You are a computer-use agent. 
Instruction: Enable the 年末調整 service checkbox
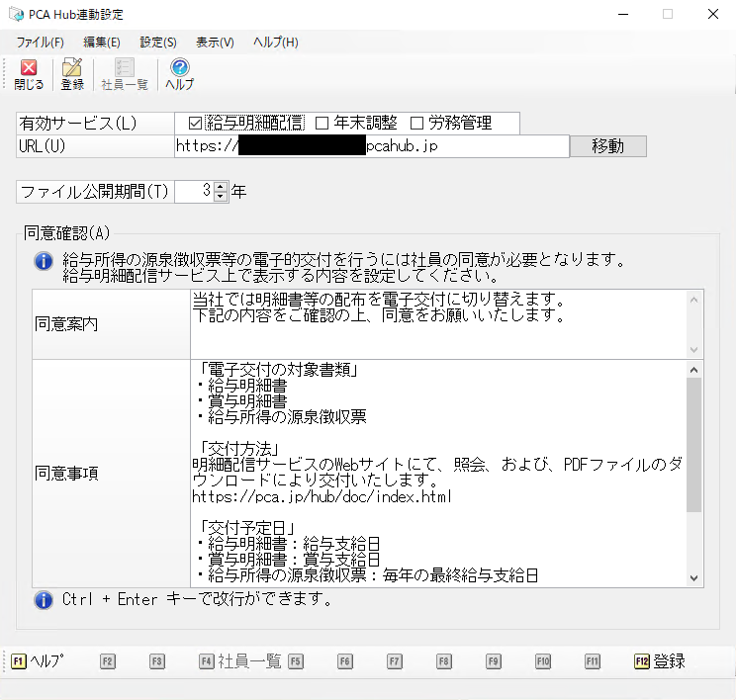coord(322,124)
